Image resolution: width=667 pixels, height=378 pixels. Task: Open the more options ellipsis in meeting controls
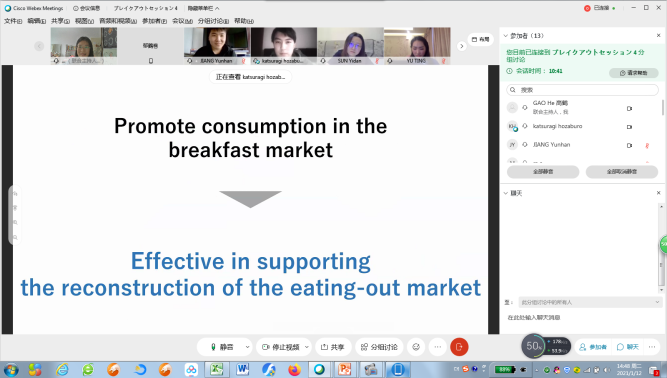tap(438, 347)
